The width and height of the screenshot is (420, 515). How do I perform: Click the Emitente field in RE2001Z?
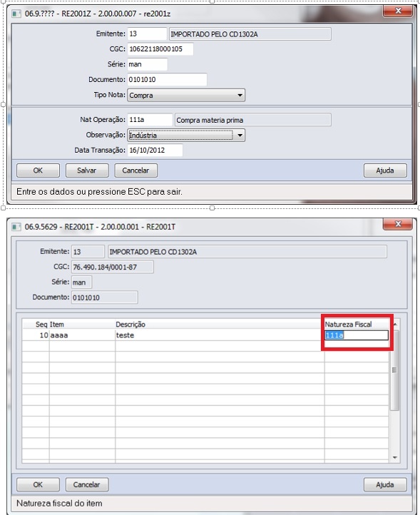pyautogui.click(x=147, y=34)
